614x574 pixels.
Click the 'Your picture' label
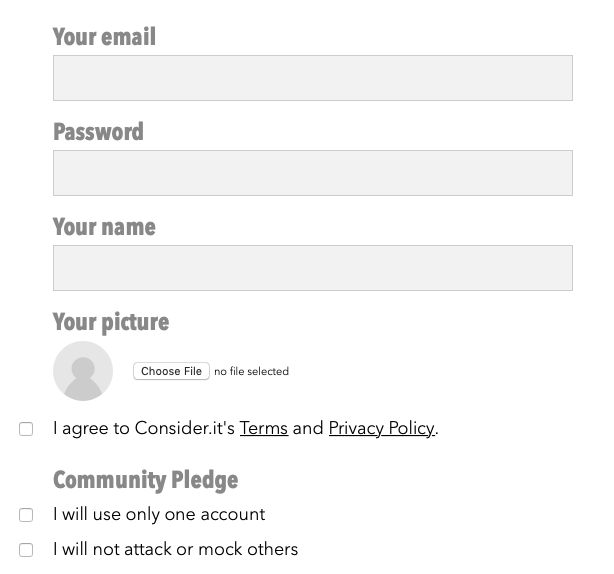[x=111, y=322]
